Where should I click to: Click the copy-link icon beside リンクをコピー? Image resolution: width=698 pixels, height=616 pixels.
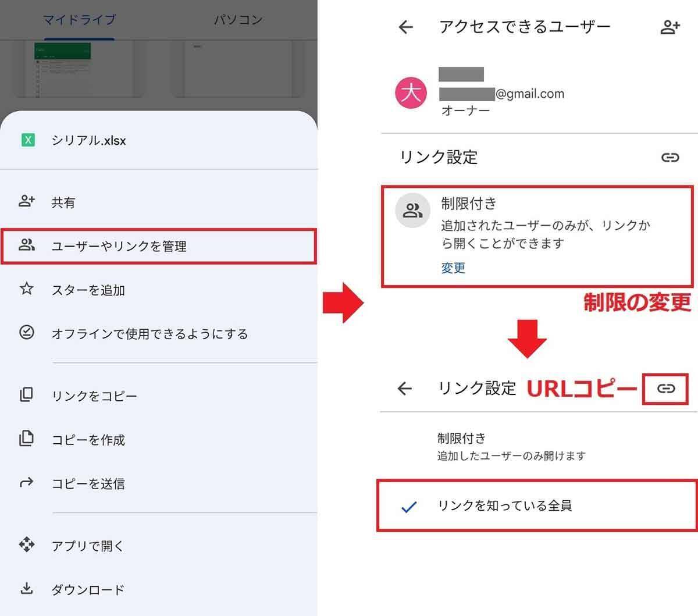click(27, 394)
